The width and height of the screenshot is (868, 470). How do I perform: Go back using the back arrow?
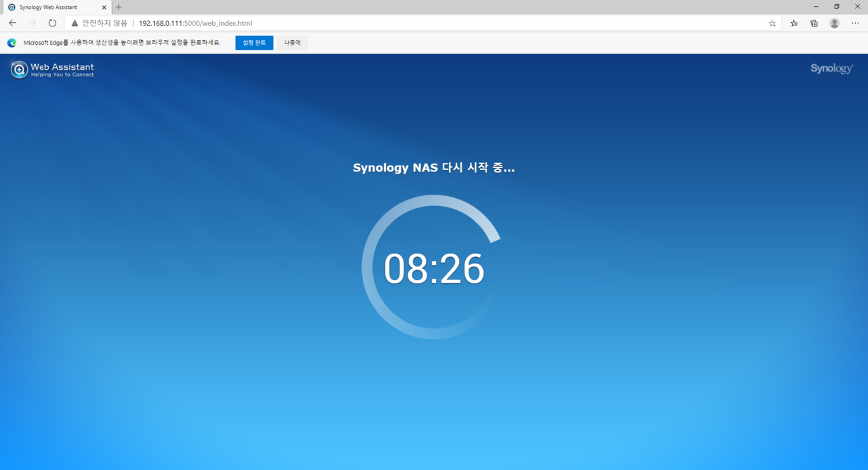pos(12,23)
